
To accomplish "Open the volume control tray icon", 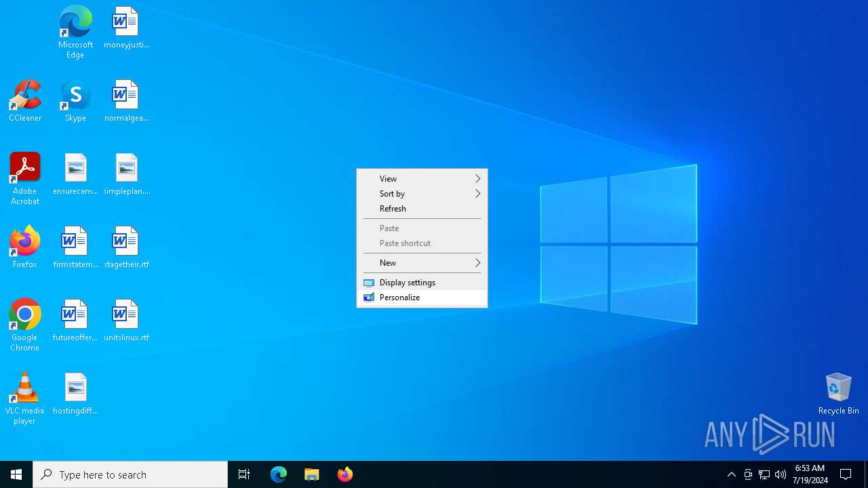I will (x=780, y=474).
